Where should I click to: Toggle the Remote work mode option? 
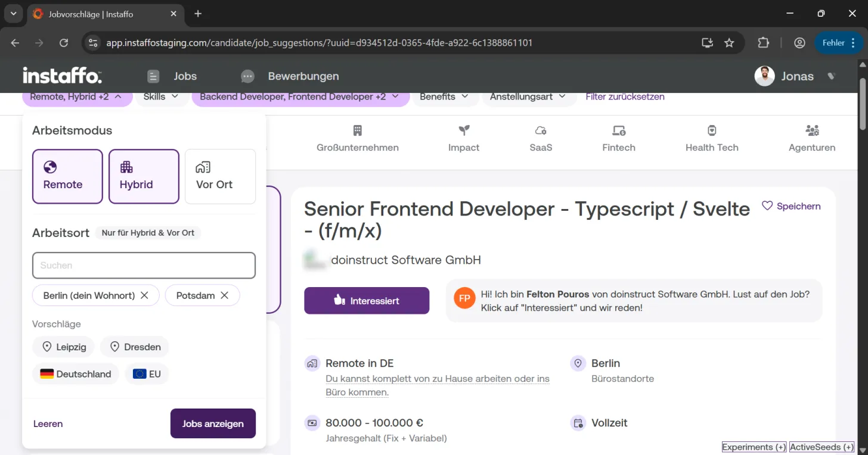67,176
